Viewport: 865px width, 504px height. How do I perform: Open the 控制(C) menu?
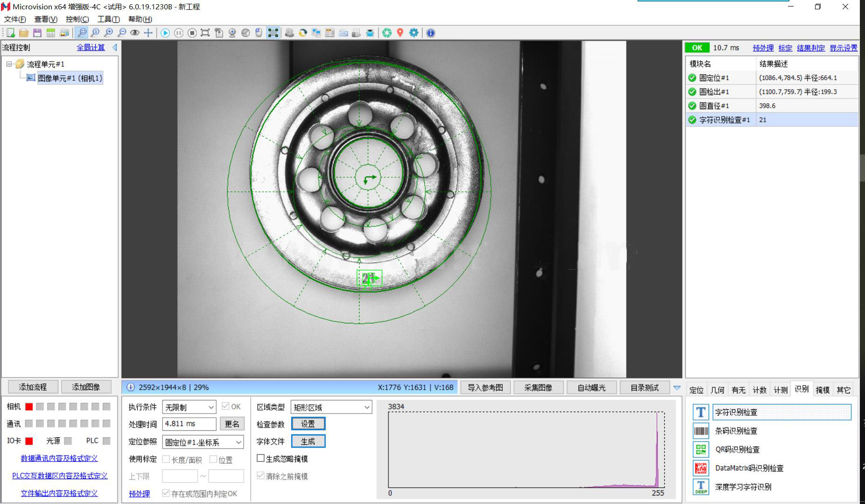click(77, 19)
